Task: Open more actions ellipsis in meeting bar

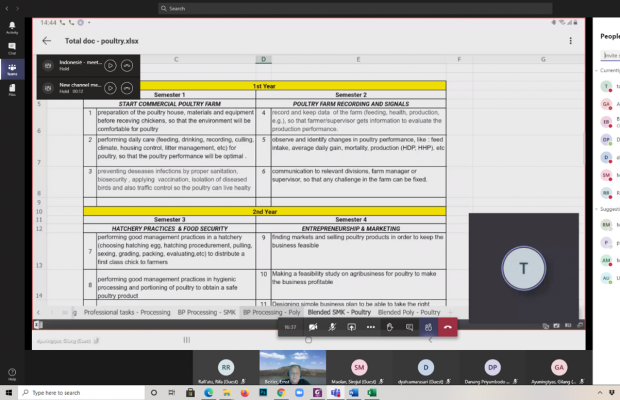Action: click(370, 327)
